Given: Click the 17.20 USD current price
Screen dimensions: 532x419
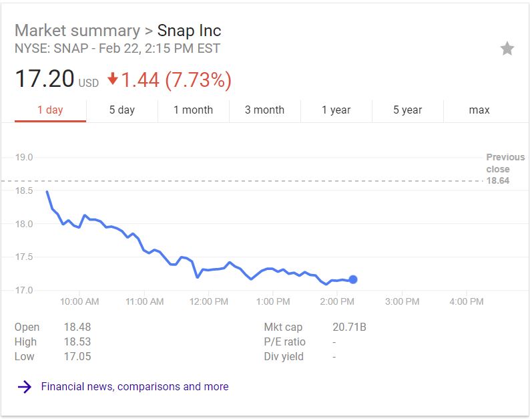Looking at the screenshot, I should click(45, 80).
